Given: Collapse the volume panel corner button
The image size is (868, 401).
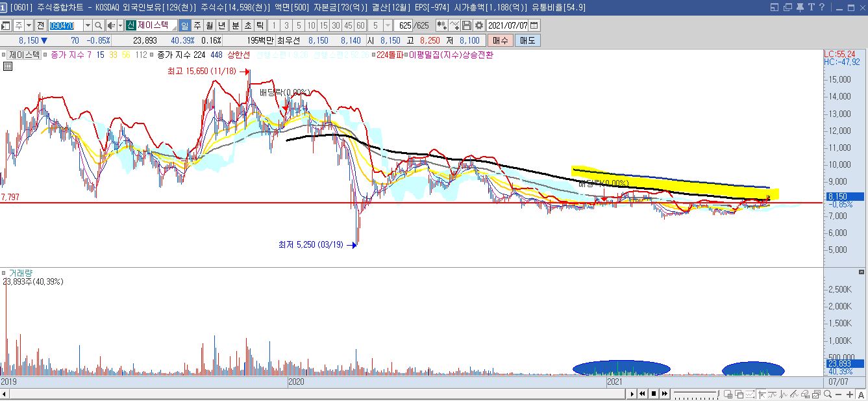Looking at the screenshot, I should coord(862,272).
